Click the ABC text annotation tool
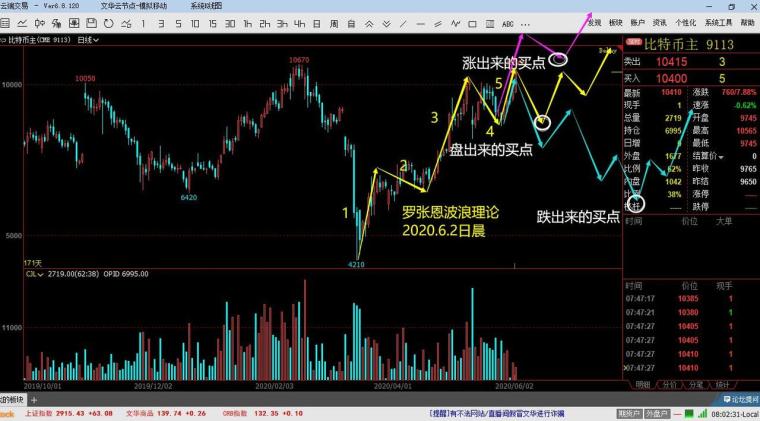Screen dimensions: 760x421 pos(507,23)
